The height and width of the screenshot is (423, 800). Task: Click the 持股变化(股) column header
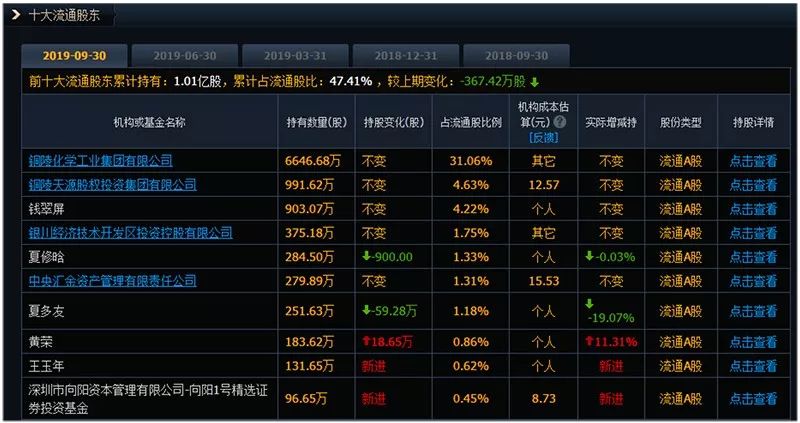point(393,122)
